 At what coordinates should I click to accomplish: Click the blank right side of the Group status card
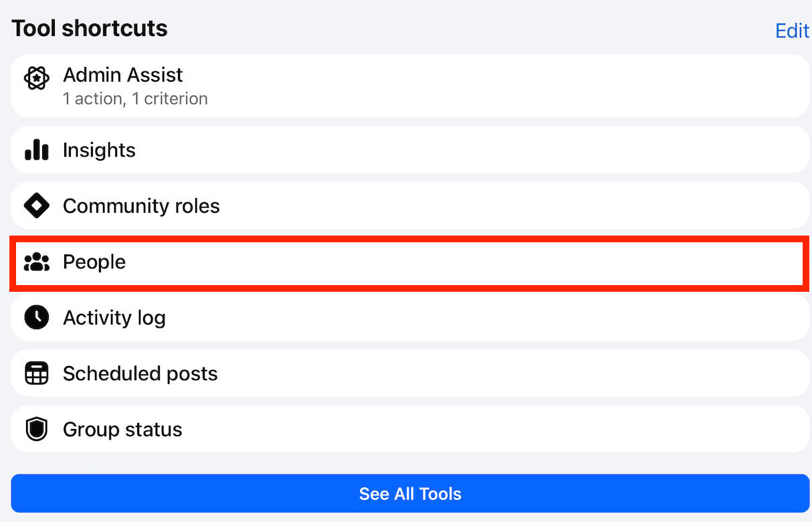[602, 429]
